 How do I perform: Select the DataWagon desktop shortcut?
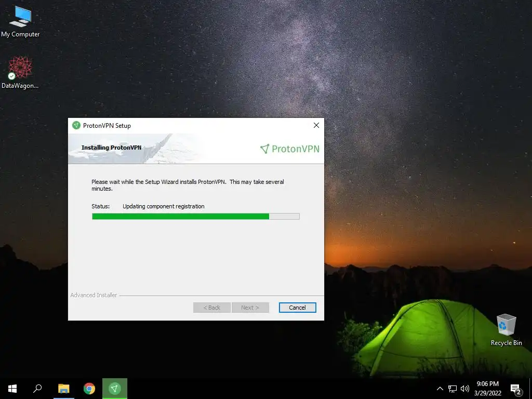(20, 73)
